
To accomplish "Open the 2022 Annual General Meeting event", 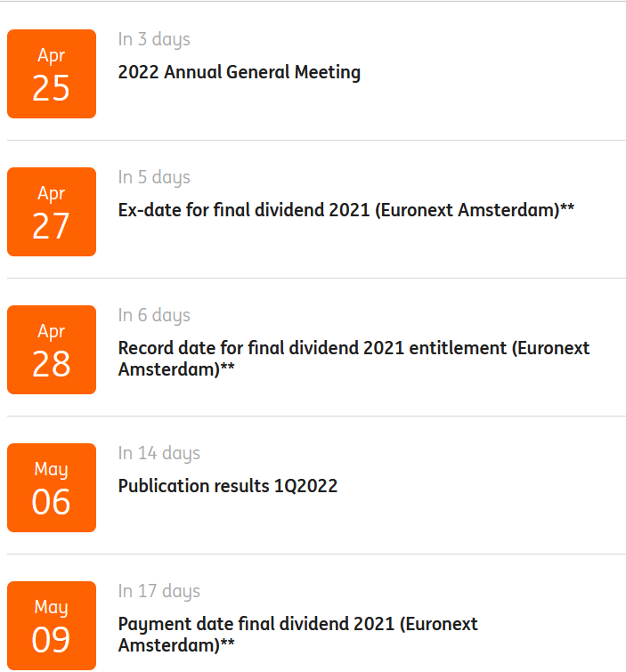I will tap(239, 72).
